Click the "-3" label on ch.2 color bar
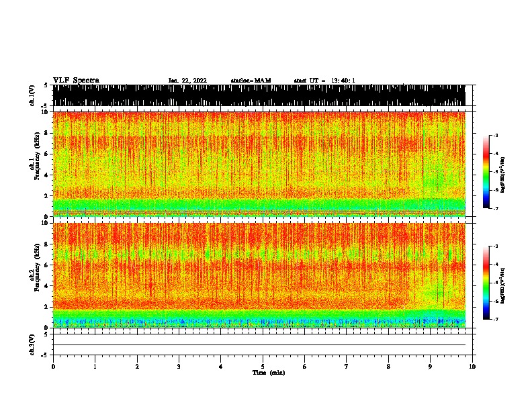This screenshot has width=532, height=411. tap(496, 246)
